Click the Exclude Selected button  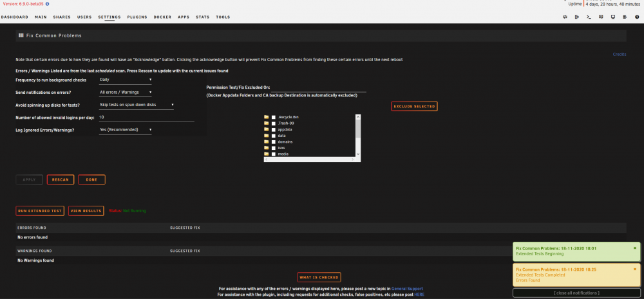click(x=414, y=106)
